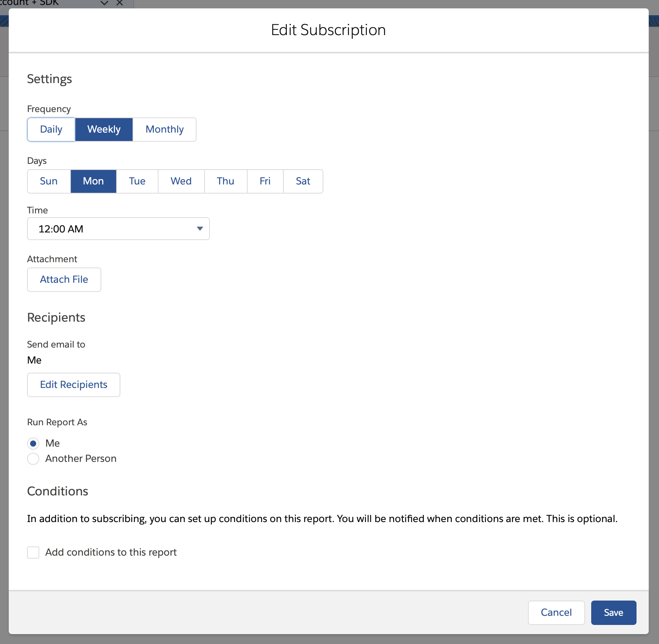The image size is (659, 644).
Task: Toggle the Mon day button
Action: (x=93, y=181)
